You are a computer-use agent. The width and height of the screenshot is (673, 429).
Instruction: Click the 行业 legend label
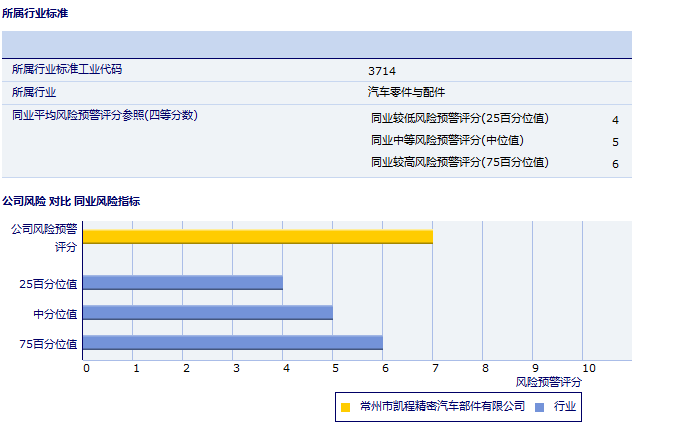565,406
